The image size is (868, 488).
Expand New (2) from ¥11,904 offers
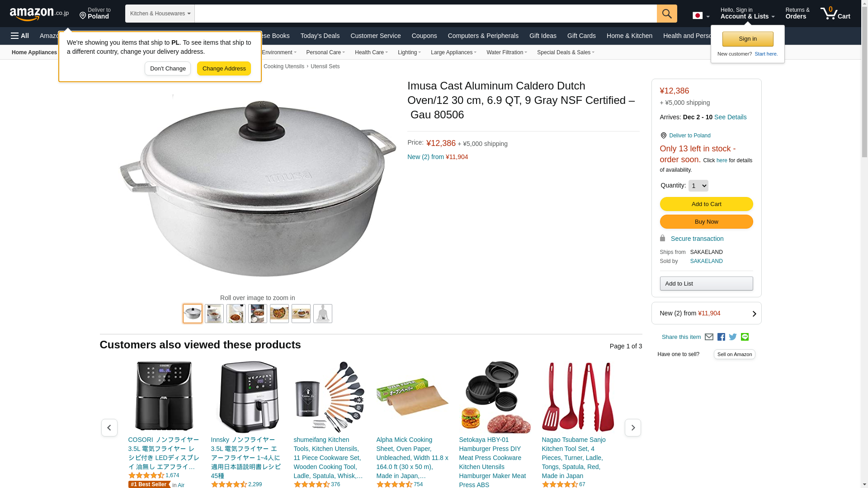click(x=706, y=313)
